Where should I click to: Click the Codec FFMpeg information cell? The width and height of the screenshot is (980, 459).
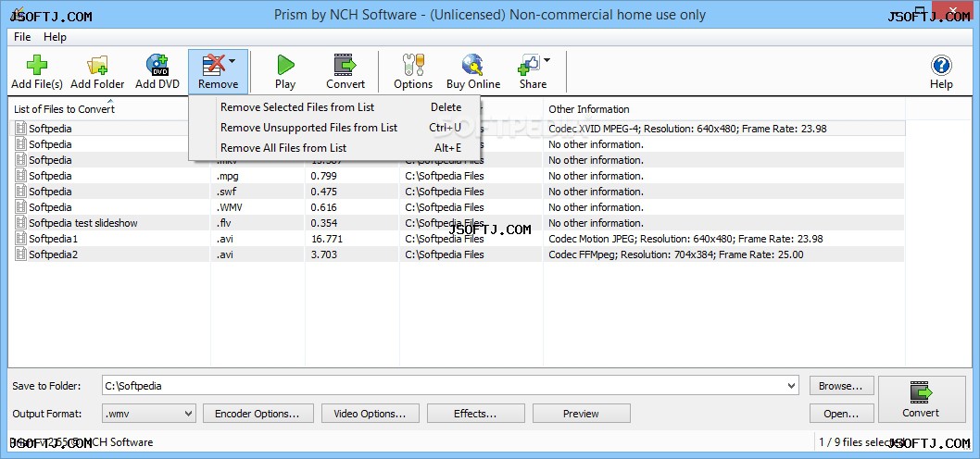point(675,254)
